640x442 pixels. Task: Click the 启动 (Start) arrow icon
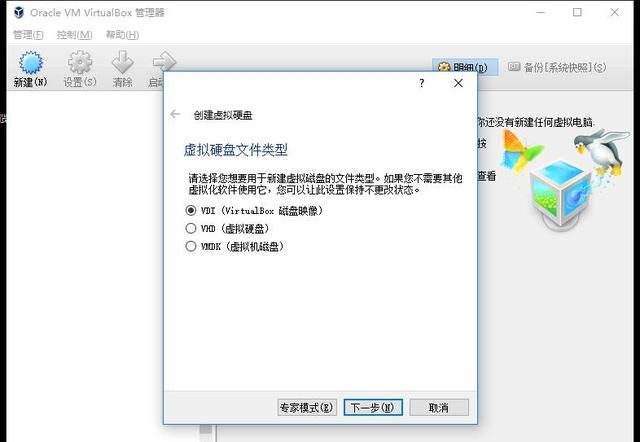tap(162, 62)
